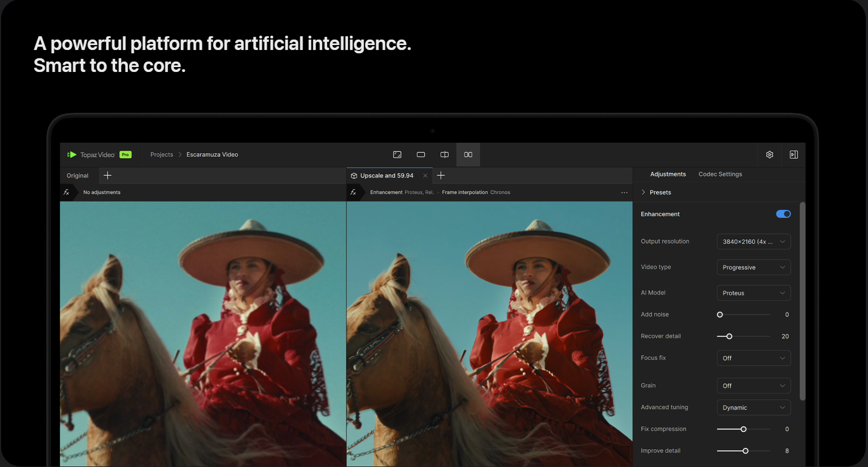Screen dimensions: 868x467
Task: Open settings with the gear icon
Action: [x=769, y=155]
